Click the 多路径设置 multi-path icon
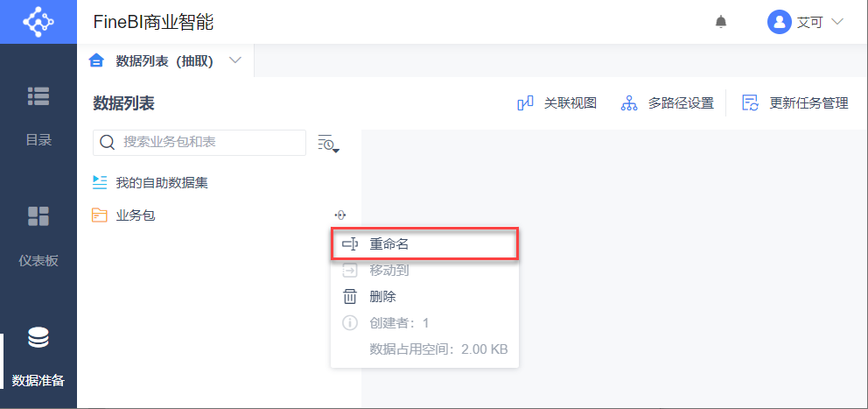 pos(629,103)
